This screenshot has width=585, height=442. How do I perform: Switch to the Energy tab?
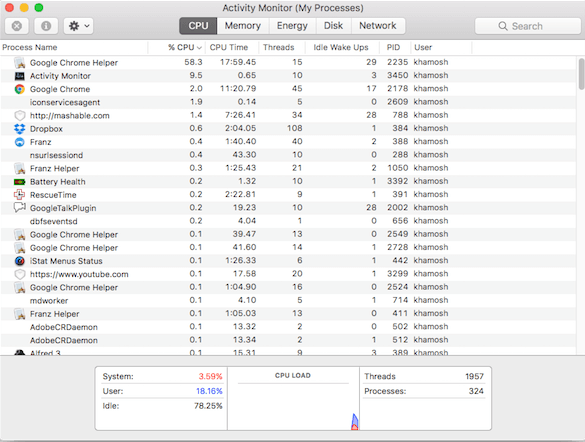292,26
